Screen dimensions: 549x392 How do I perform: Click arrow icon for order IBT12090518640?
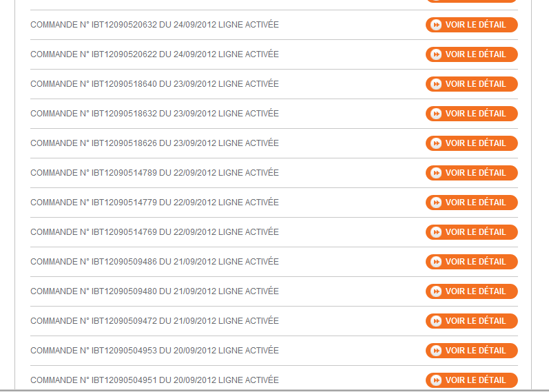[x=436, y=84]
